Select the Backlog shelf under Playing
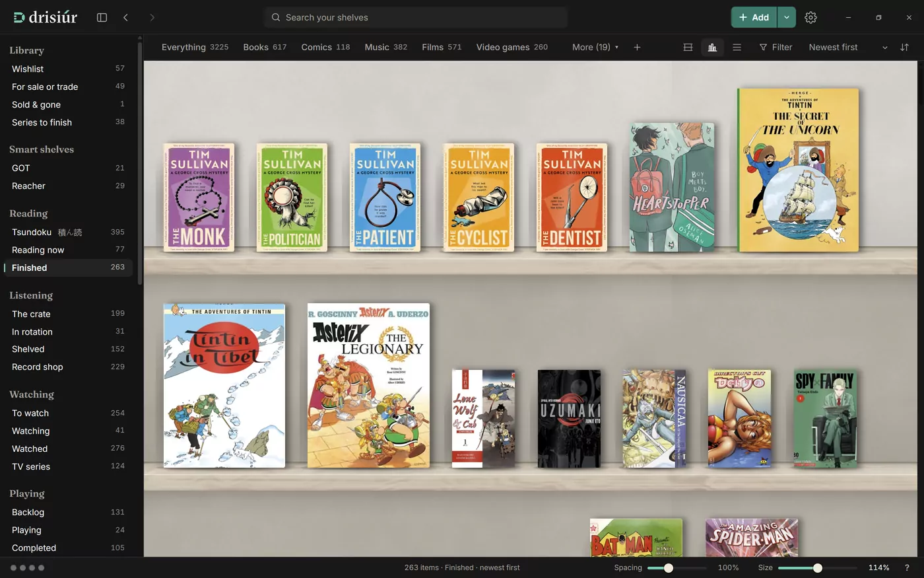 pos(68,512)
